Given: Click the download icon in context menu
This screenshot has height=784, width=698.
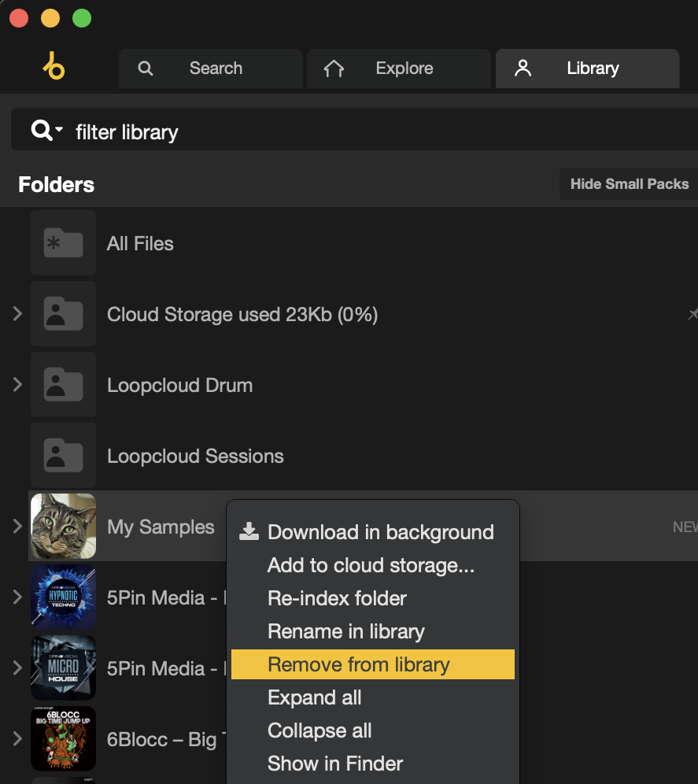Looking at the screenshot, I should pos(249,531).
